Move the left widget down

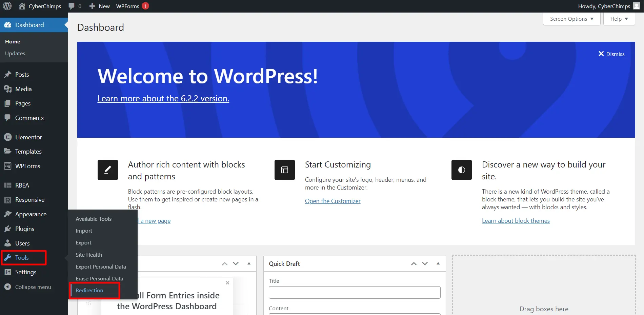point(236,264)
